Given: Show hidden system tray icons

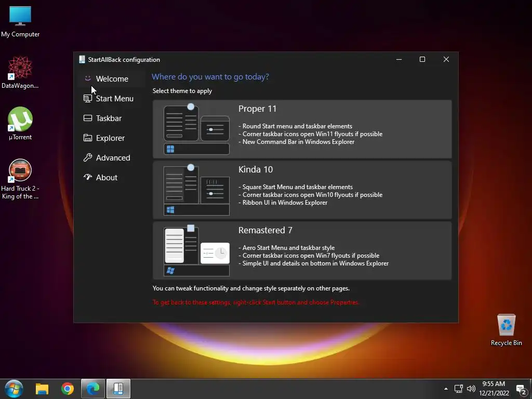Looking at the screenshot, I should (x=446, y=389).
